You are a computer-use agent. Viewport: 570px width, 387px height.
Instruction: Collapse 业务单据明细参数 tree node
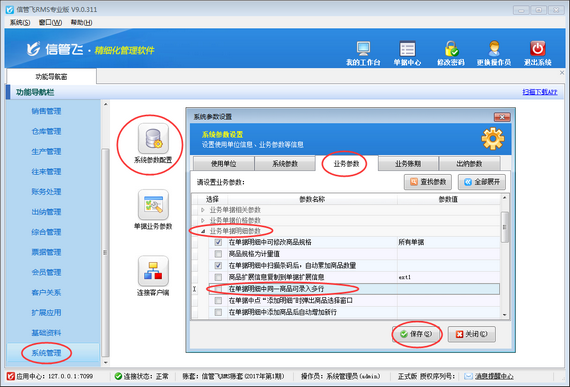pos(203,231)
